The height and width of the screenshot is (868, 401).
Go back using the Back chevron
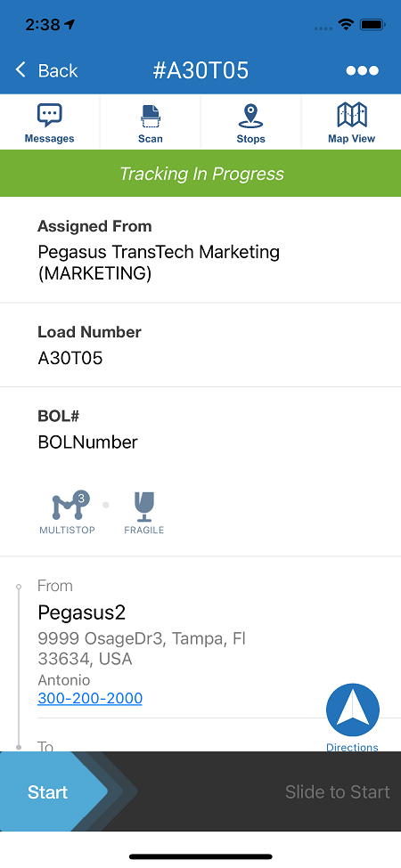click(46, 70)
